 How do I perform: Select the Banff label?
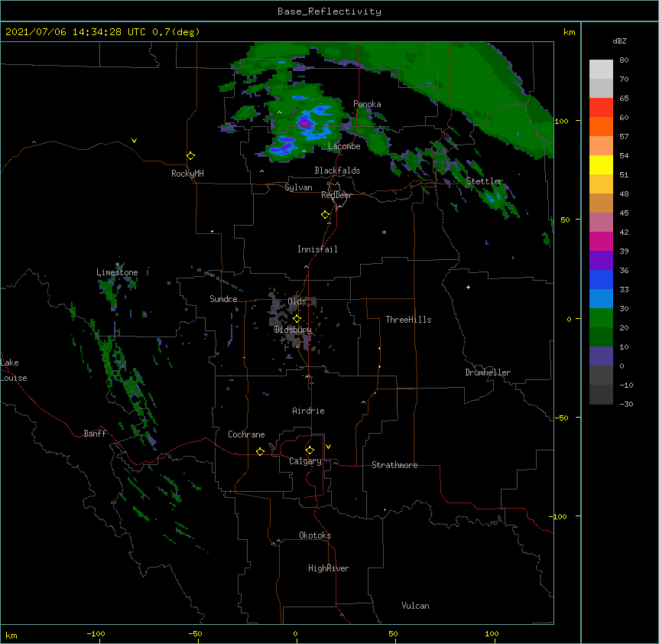[95, 434]
